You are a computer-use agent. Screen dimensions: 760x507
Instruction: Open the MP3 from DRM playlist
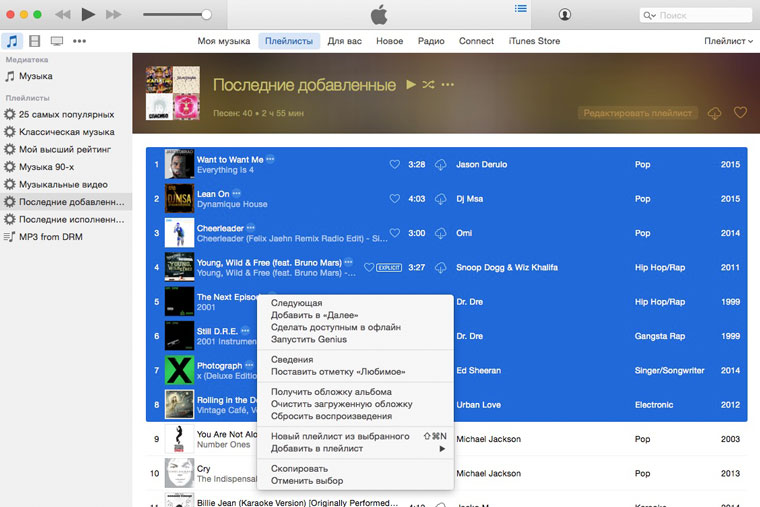pyautogui.click(x=66, y=237)
